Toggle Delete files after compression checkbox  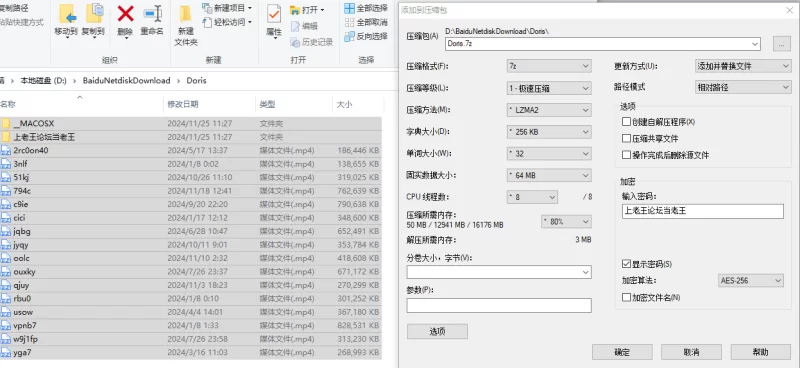(626, 155)
